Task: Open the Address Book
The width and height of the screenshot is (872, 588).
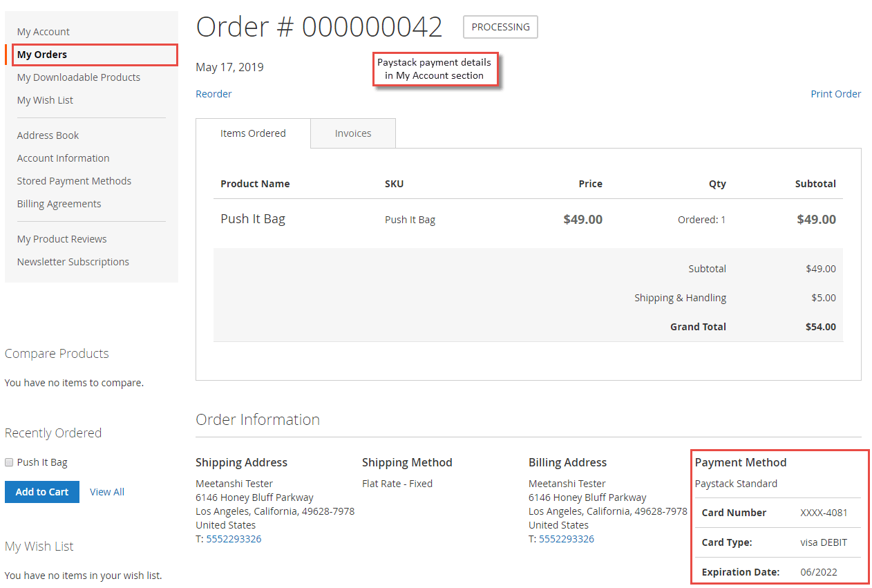Action: [48, 135]
